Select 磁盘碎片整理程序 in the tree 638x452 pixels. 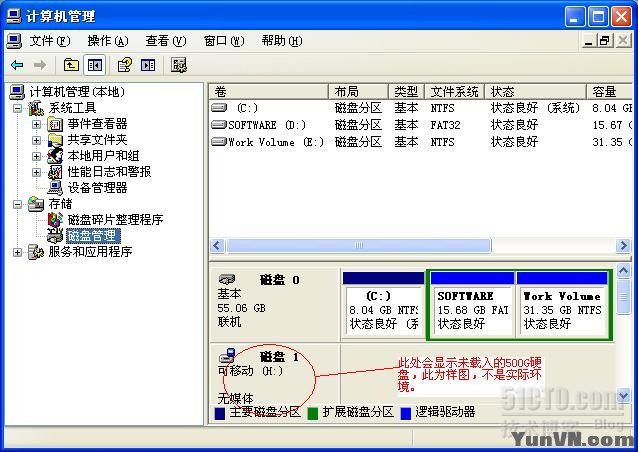116,220
